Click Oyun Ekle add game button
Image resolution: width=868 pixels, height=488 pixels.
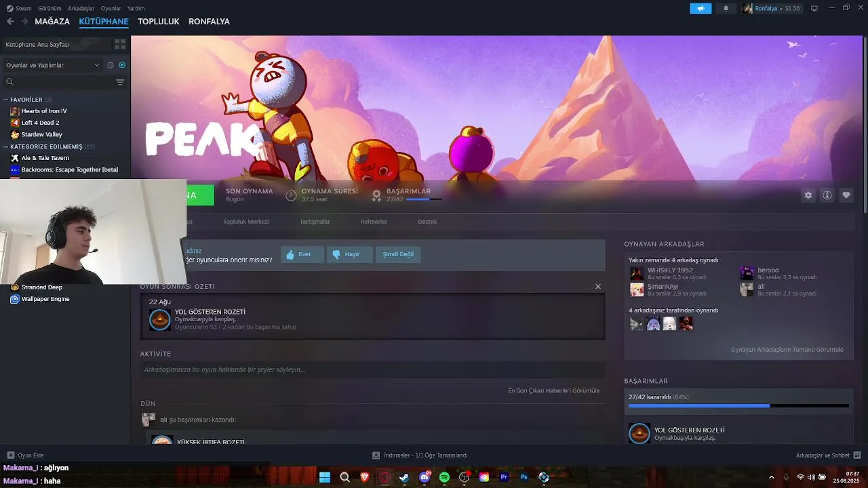pos(26,455)
